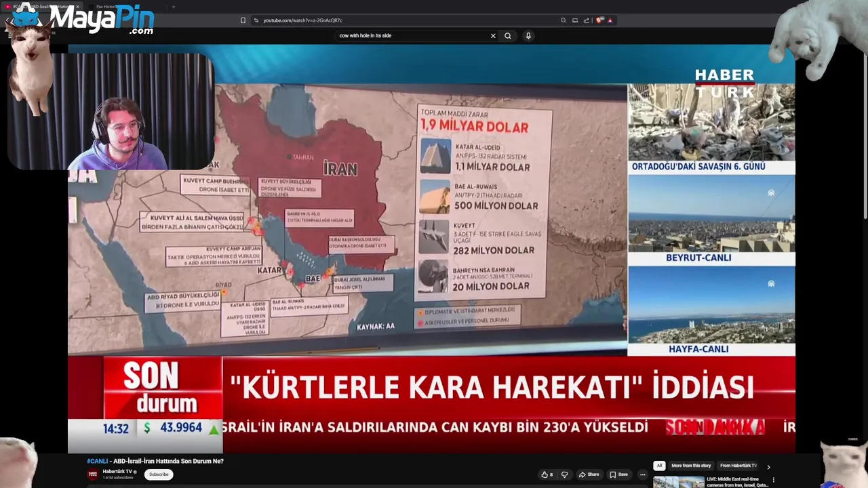Click the '282 MİLYON DOLAR' damage figure
This screenshot has width=868, height=488.
pos(494,250)
